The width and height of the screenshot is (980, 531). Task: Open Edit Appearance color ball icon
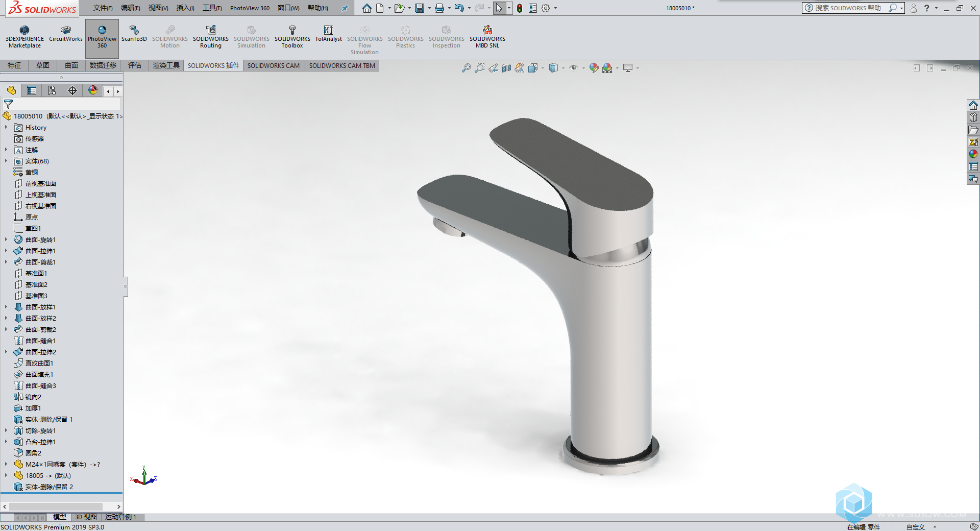coord(594,68)
